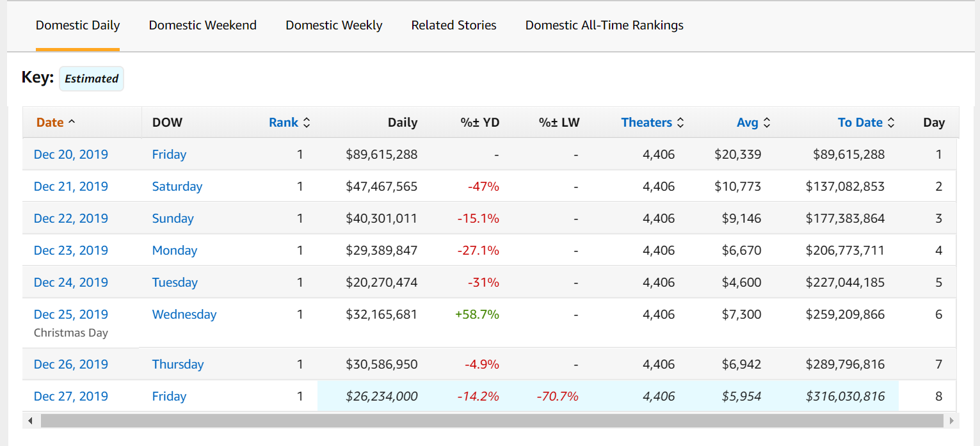Screen dimensions: 980x446
Task: Click the Date ascending sort arrow icon
Action: coord(71,122)
